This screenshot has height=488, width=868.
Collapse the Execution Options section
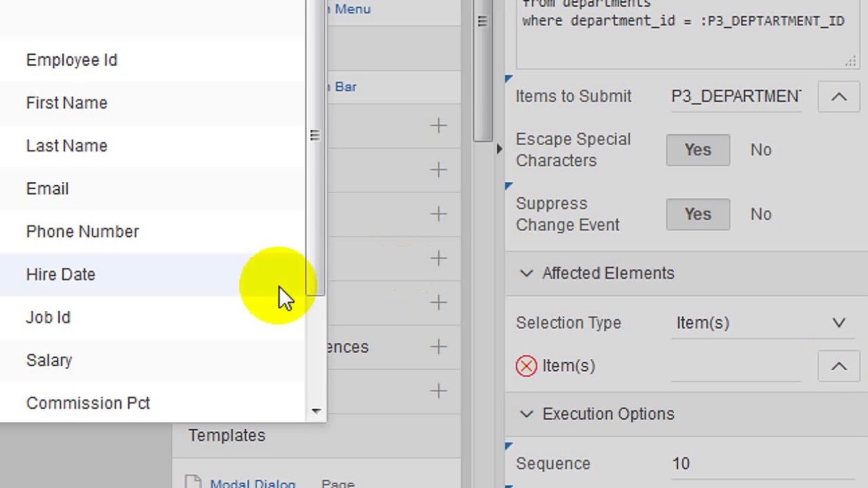[x=526, y=413]
